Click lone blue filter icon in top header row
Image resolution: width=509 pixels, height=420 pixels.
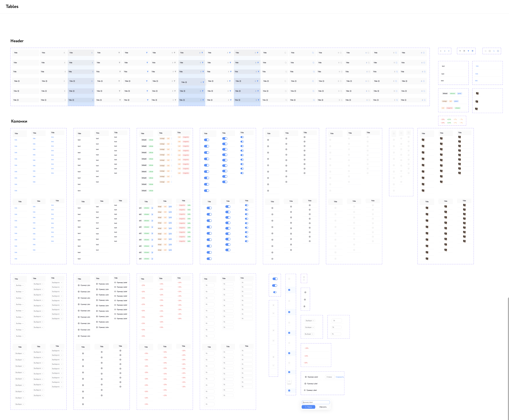tap(147, 53)
